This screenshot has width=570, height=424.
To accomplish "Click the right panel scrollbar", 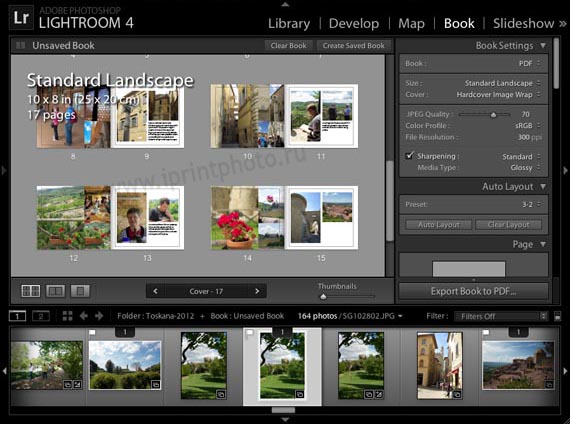I will [x=556, y=63].
